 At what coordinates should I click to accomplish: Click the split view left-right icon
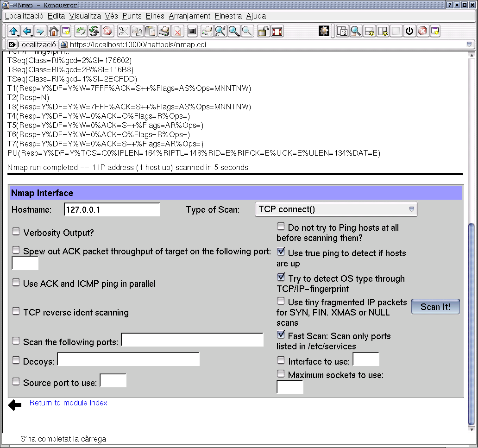(x=383, y=31)
